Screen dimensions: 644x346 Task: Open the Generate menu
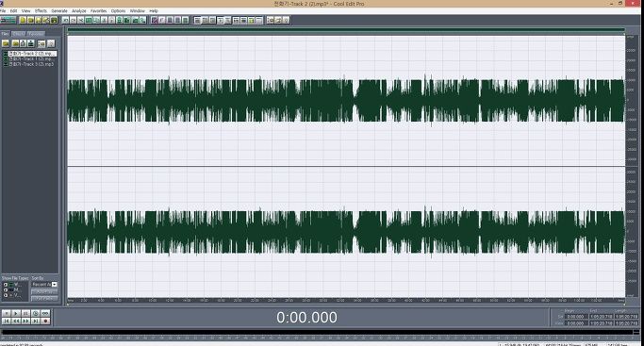pyautogui.click(x=59, y=10)
